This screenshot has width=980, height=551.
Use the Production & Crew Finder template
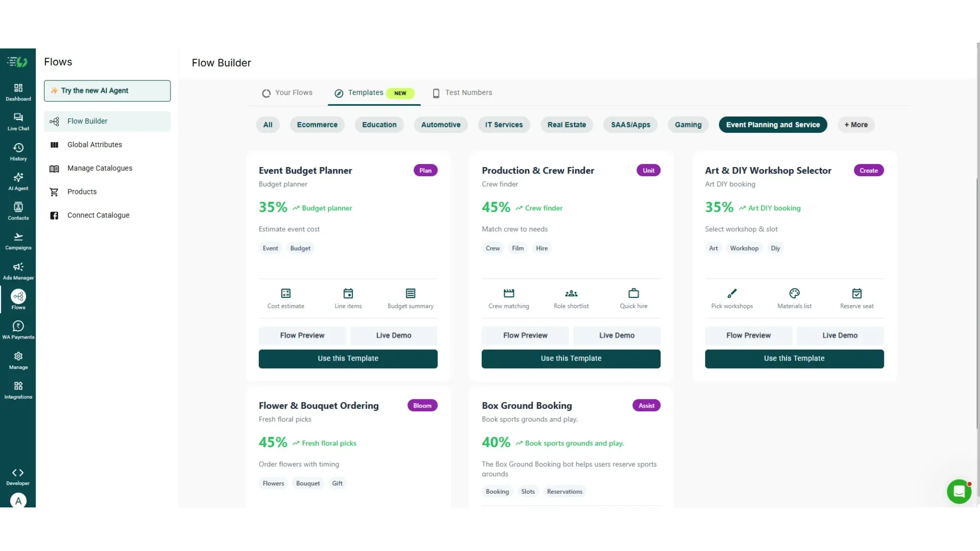tap(571, 359)
